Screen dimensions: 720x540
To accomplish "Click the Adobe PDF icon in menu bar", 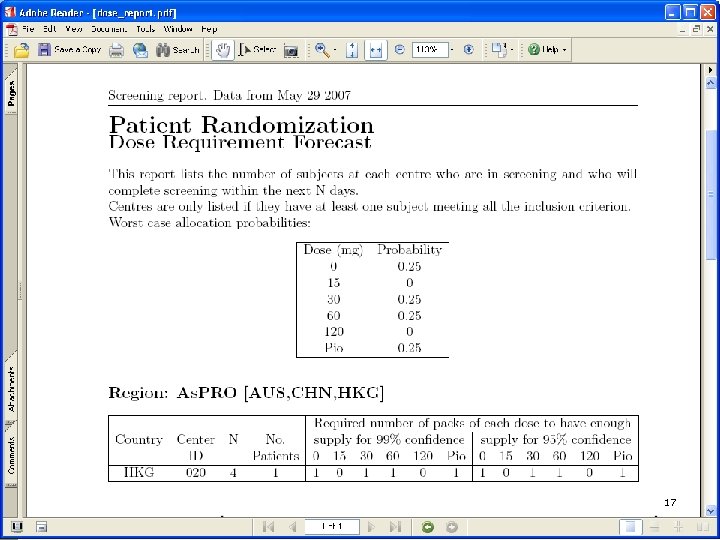I will [x=11, y=29].
